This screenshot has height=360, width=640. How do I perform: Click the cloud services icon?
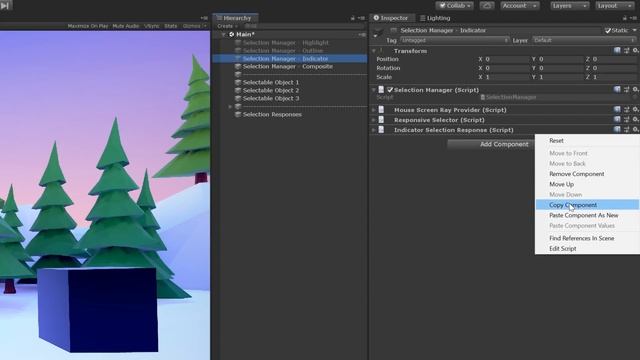point(487,6)
